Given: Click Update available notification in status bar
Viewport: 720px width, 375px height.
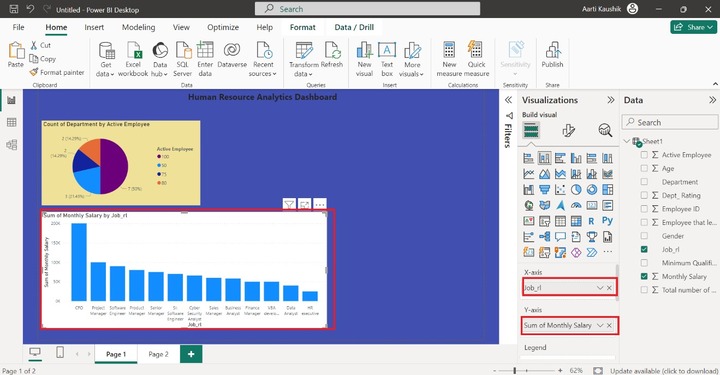Looking at the screenshot, I should (664, 370).
